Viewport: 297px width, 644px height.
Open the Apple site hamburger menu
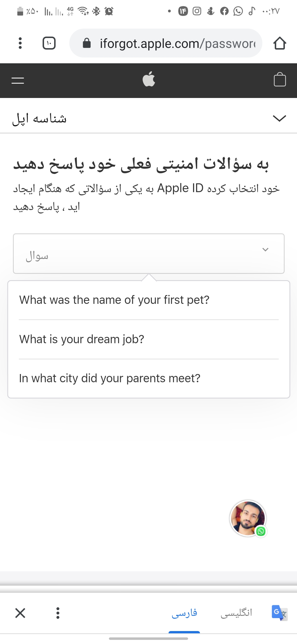(x=18, y=80)
